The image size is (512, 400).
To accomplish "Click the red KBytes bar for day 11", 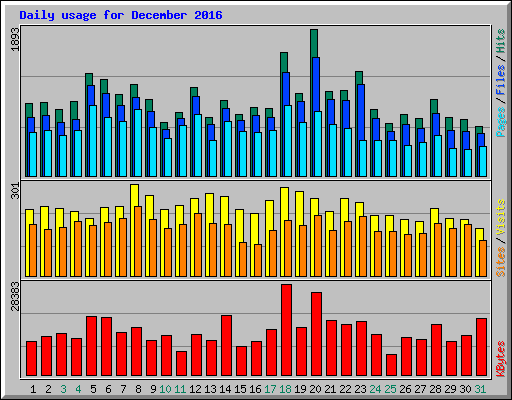I will (181, 363).
